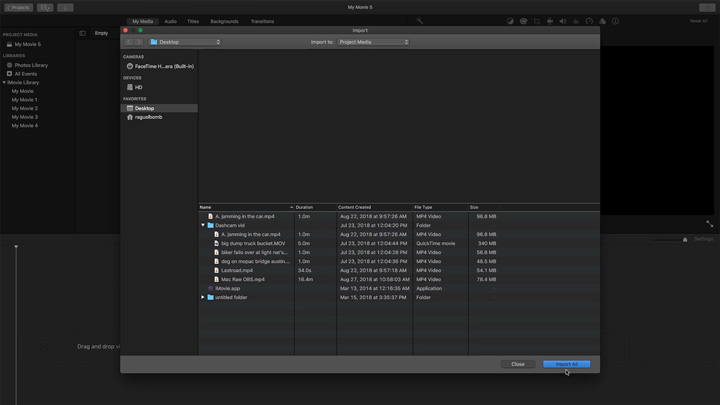Go back to Projects view
720x405 pixels.
click(19, 7)
